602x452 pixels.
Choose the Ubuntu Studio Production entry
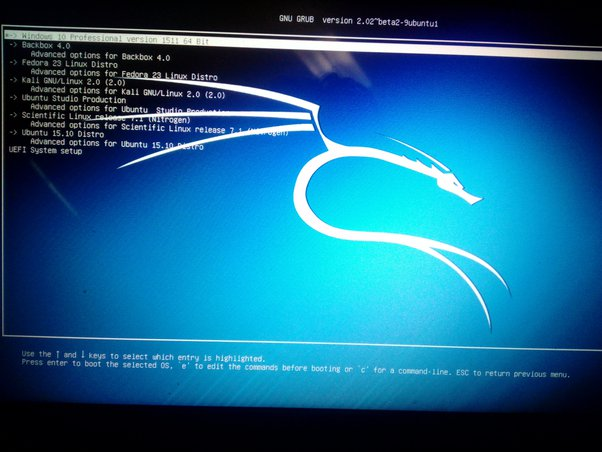(x=68, y=99)
